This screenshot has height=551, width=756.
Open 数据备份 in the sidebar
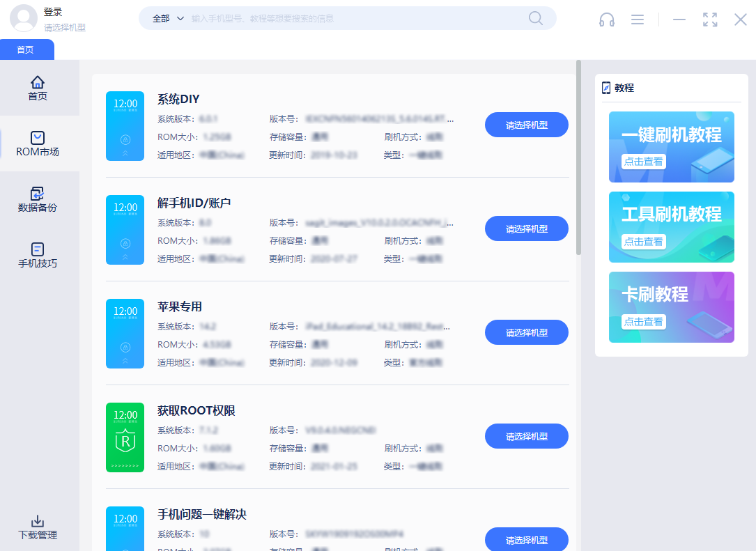click(38, 199)
